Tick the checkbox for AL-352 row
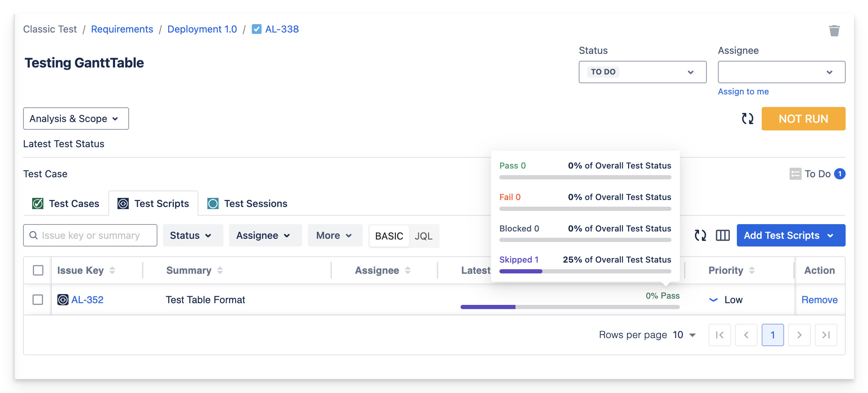868x393 pixels. pyautogui.click(x=38, y=300)
